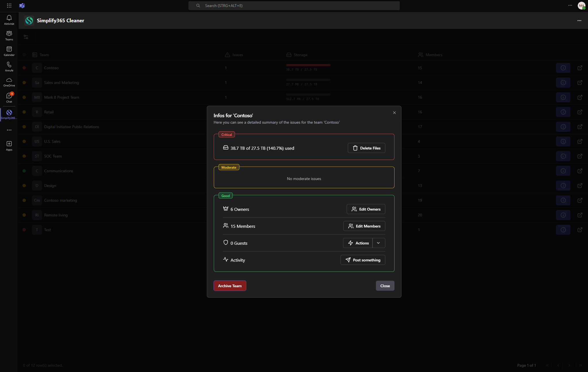Click Edit Members button
Image resolution: width=588 pixels, height=372 pixels.
[364, 226]
